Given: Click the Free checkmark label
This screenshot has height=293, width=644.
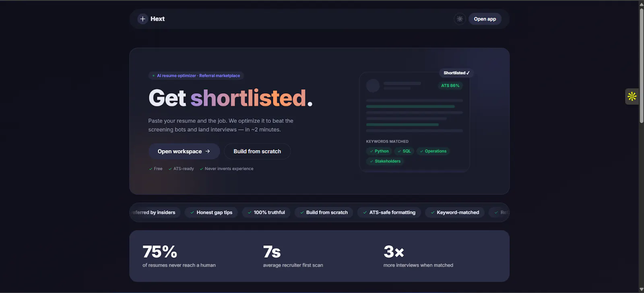Looking at the screenshot, I should click(x=156, y=169).
